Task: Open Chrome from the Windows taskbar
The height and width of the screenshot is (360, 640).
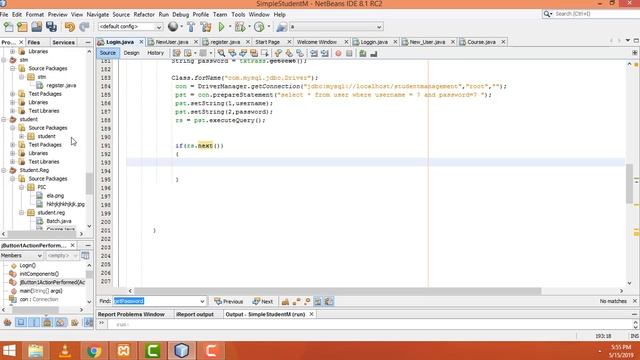Action: click(x=94, y=351)
